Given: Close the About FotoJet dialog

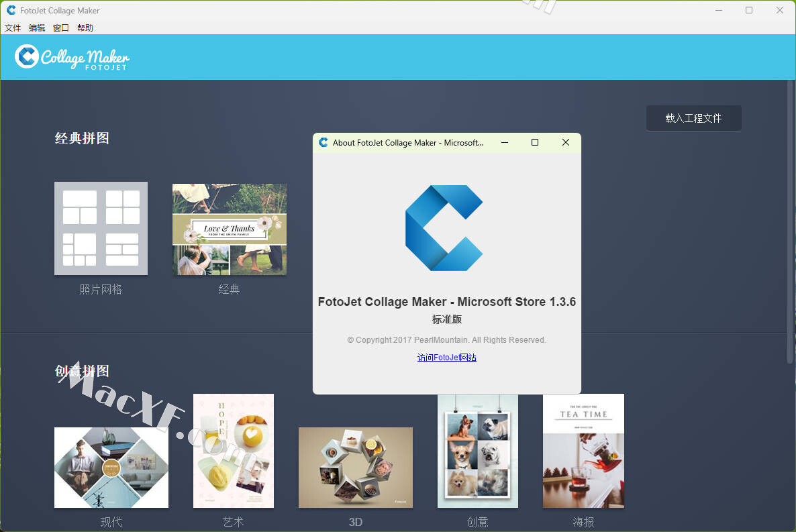Looking at the screenshot, I should pyautogui.click(x=566, y=143).
